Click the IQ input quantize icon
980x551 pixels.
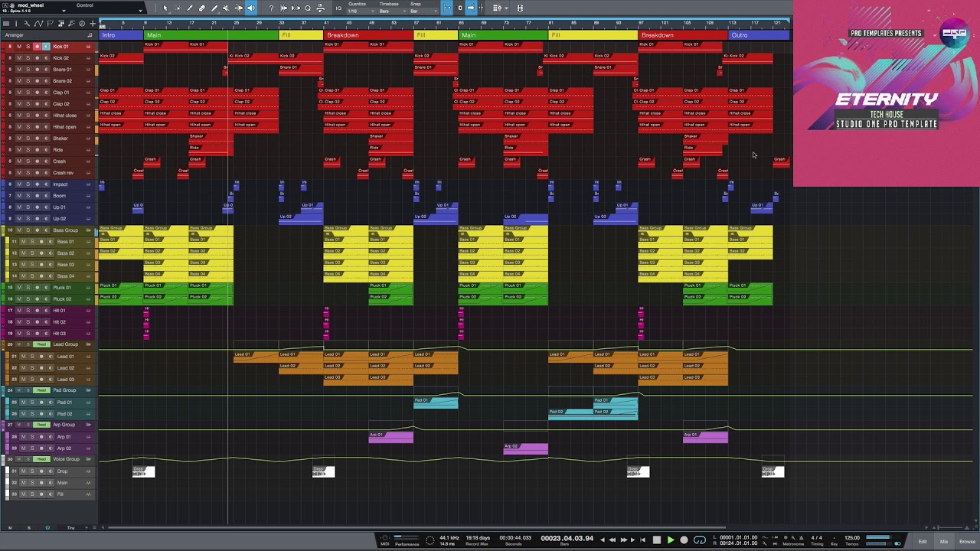pyautogui.click(x=338, y=8)
